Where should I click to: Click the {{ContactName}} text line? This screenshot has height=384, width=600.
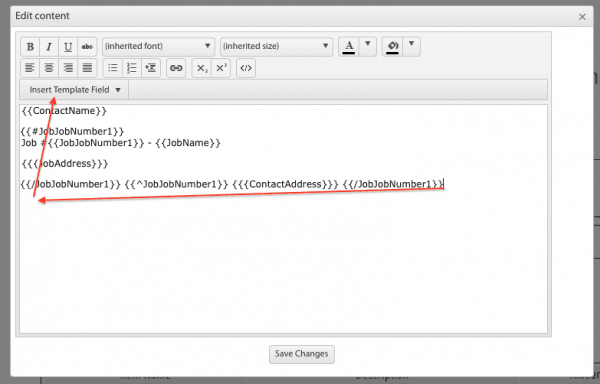pyautogui.click(x=64, y=111)
